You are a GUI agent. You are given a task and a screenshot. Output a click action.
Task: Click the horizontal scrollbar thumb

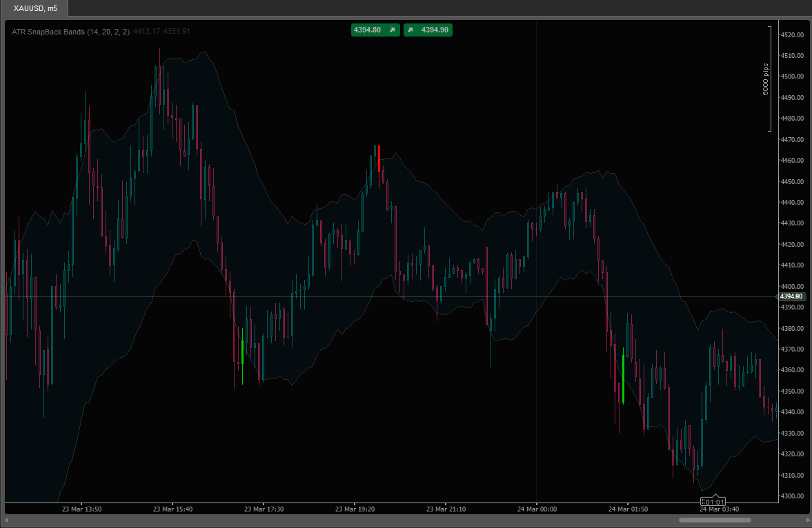click(x=715, y=520)
